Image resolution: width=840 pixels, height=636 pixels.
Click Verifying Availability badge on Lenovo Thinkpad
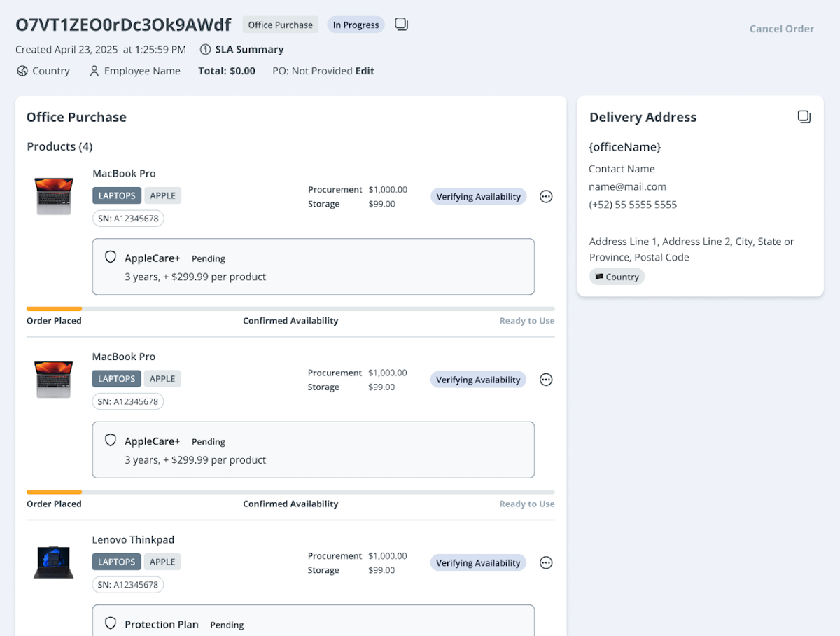coord(478,562)
